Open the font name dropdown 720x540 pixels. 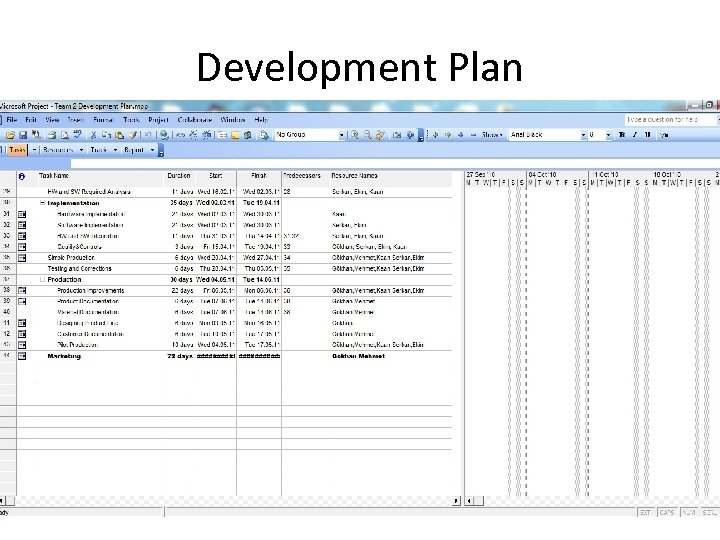coord(583,135)
